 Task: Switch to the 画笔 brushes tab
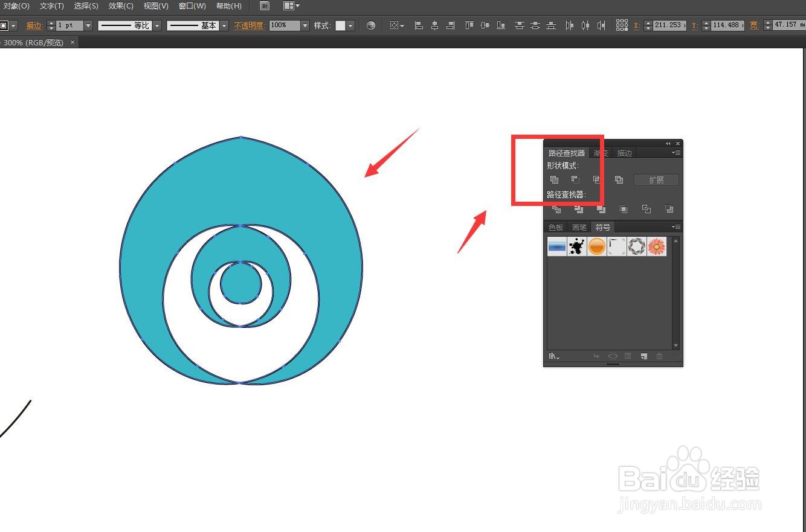click(x=579, y=228)
